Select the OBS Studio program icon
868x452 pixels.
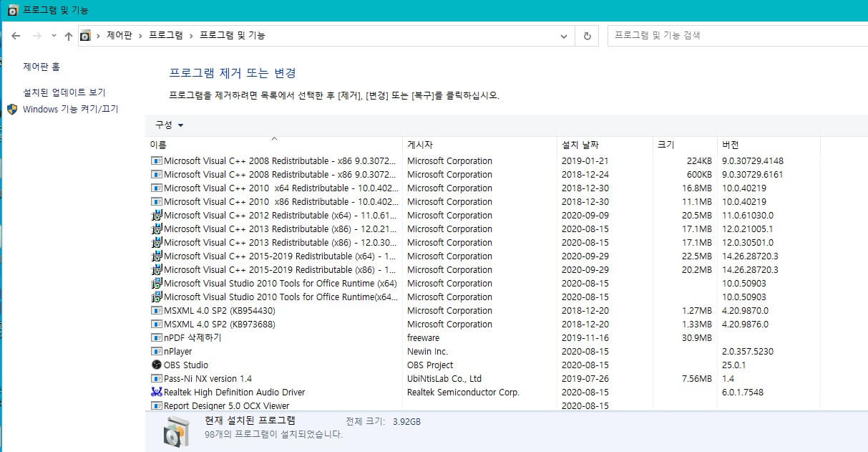click(x=157, y=365)
